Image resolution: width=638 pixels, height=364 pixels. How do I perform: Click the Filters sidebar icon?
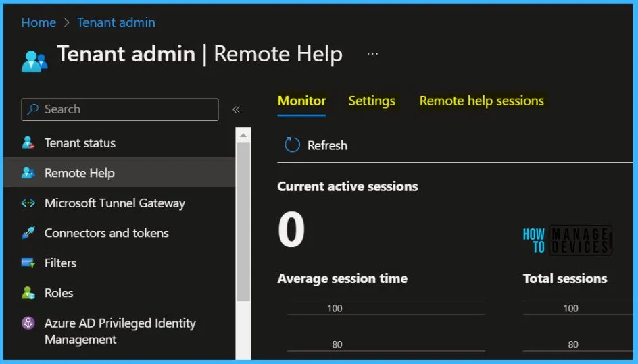pyautogui.click(x=28, y=263)
